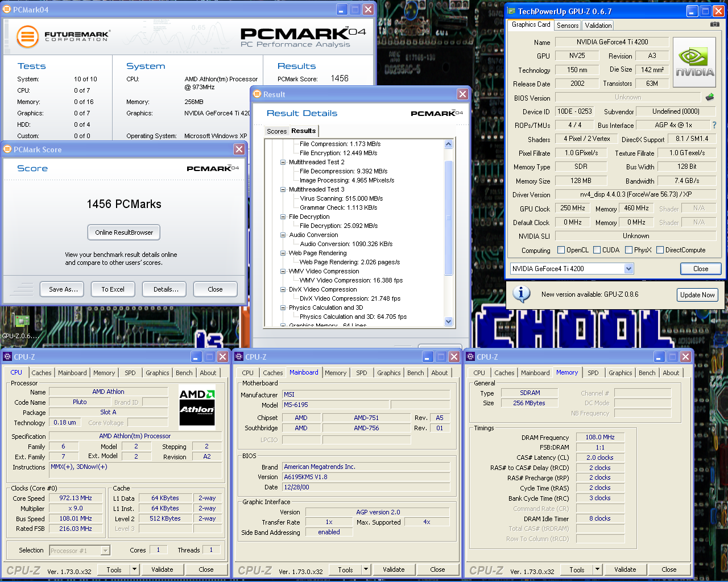The height and width of the screenshot is (582, 728).
Task: Click the Save As... button
Action: (x=63, y=289)
